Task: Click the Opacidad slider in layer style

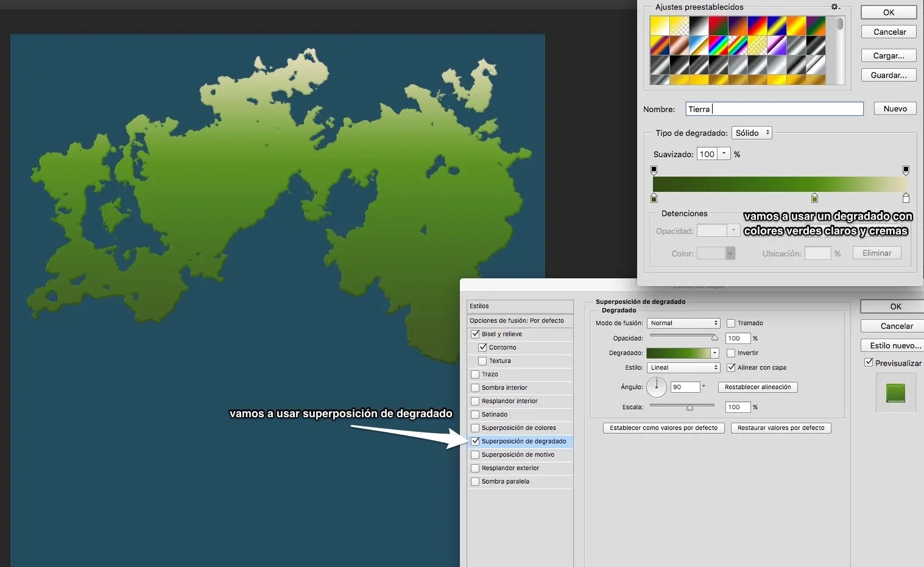Action: 684,336
